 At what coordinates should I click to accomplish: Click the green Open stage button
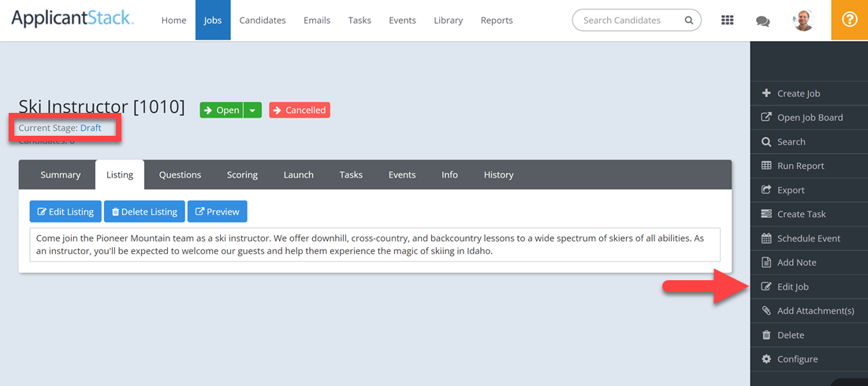click(222, 111)
